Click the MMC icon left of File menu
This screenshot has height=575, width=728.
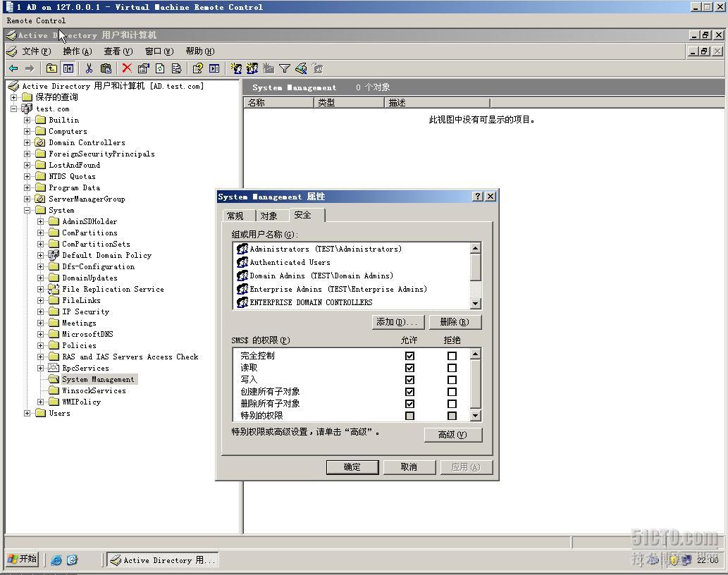pos(12,51)
